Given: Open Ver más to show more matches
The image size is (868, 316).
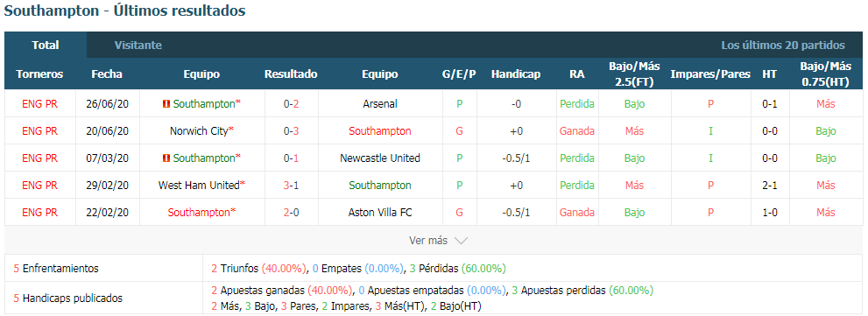Looking at the screenshot, I should click(428, 240).
